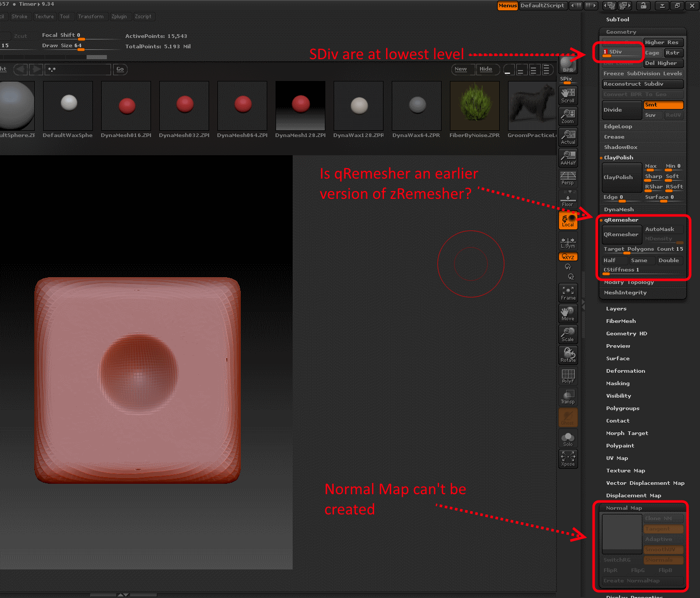Expand the Masking section
The image size is (700, 598).
617,384
